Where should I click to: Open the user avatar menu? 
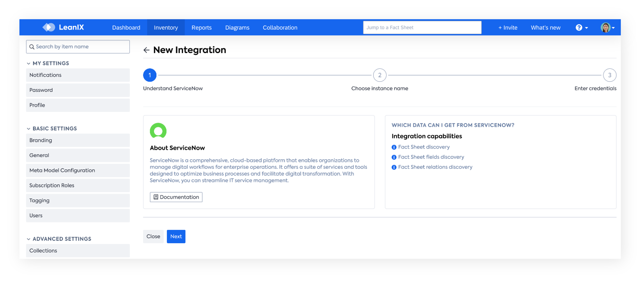(x=608, y=28)
